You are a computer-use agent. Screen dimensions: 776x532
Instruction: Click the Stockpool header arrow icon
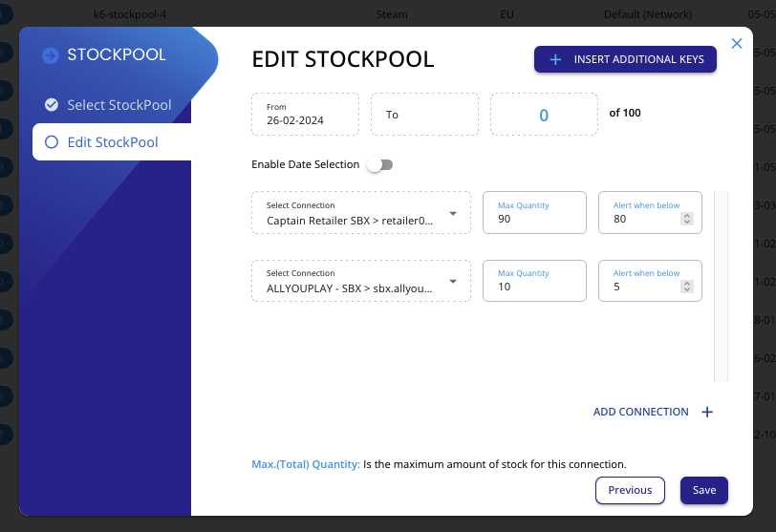tap(51, 55)
